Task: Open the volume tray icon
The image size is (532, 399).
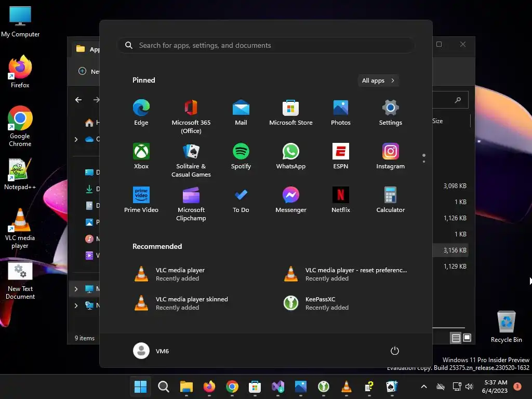Action: click(469, 387)
